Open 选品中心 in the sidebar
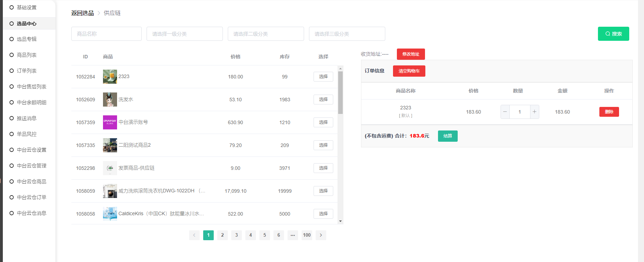Image resolution: width=644 pixels, height=262 pixels. click(x=27, y=24)
